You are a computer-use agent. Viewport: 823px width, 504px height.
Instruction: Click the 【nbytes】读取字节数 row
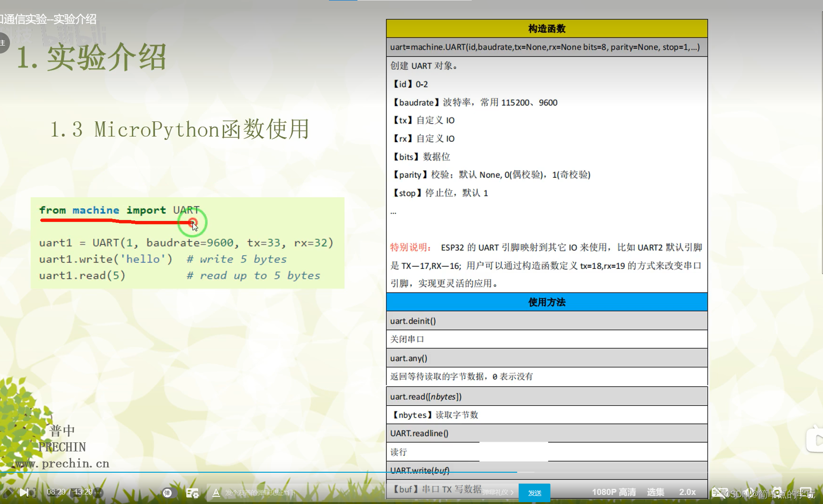547,415
